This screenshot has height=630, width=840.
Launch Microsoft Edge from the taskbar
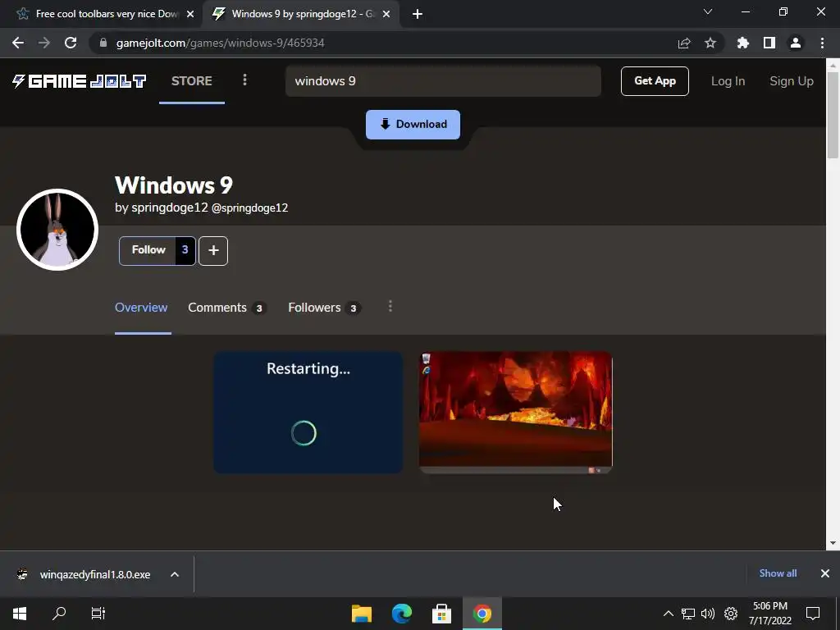[x=402, y=614]
